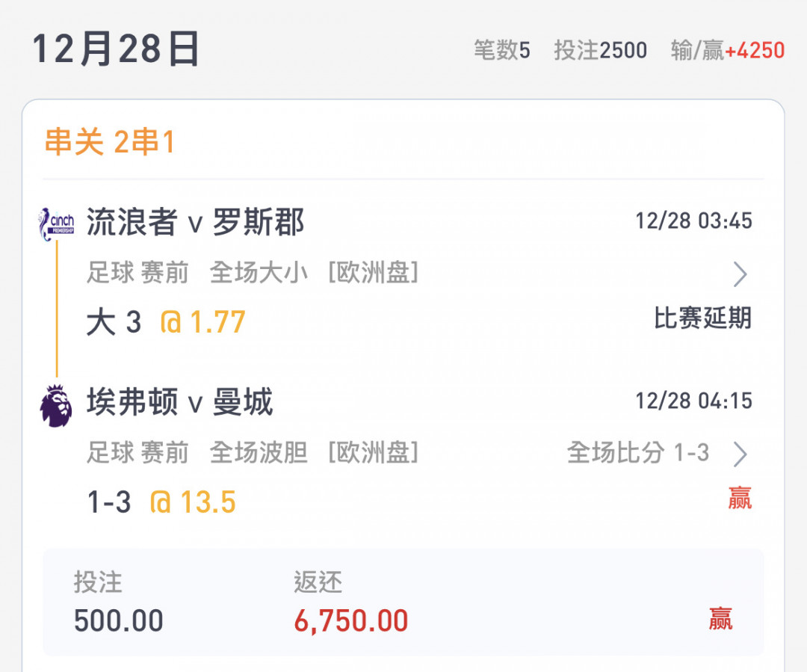Click the 比赛延期 status text
This screenshot has height=672, width=807.
(702, 318)
